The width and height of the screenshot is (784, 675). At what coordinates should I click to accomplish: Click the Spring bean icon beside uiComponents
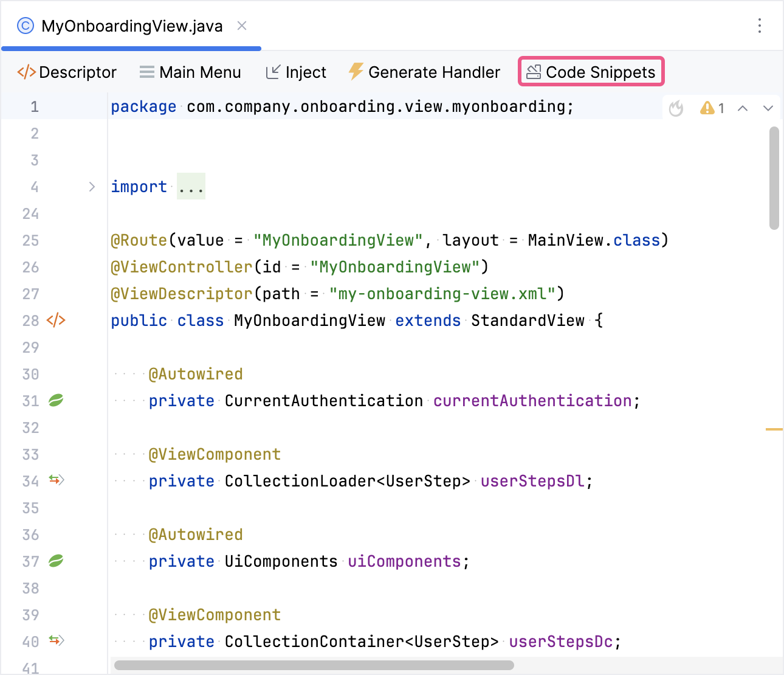point(55,561)
